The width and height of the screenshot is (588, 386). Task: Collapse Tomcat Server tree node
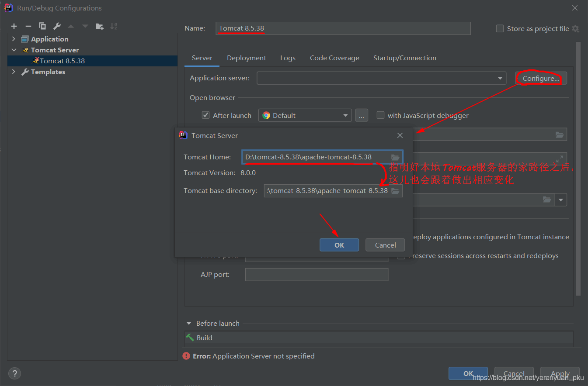[x=14, y=50]
